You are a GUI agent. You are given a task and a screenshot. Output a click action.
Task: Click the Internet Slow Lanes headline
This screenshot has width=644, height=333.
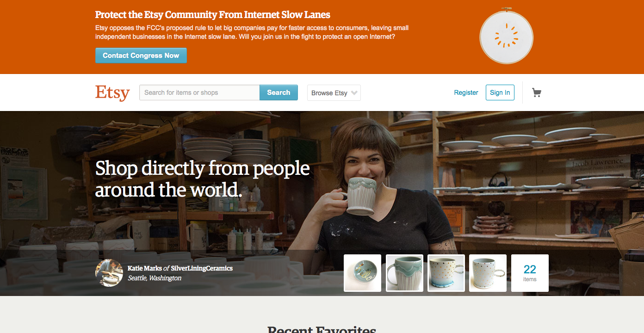tap(213, 15)
